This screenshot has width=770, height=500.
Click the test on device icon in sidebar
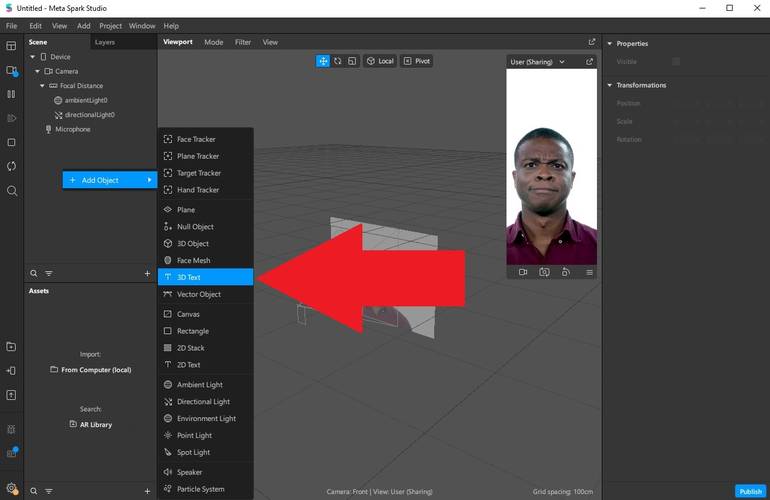point(11,371)
